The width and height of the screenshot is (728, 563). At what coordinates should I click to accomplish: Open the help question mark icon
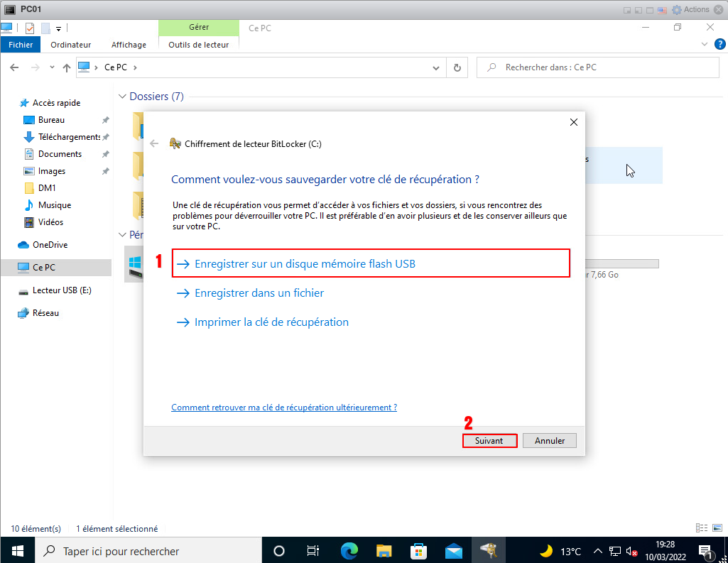pyautogui.click(x=718, y=44)
